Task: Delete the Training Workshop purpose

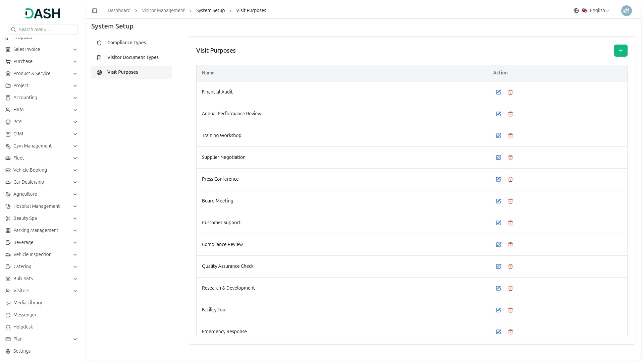Action: [511, 136]
